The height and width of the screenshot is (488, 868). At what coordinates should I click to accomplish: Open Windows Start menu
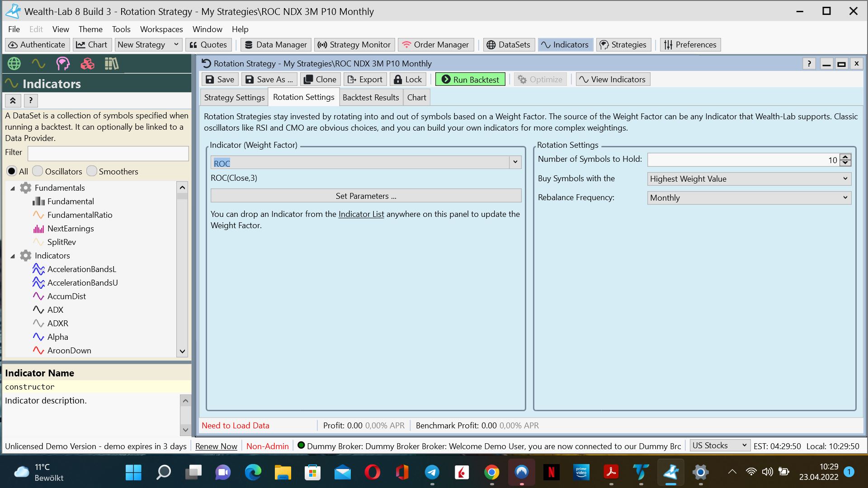point(133,473)
